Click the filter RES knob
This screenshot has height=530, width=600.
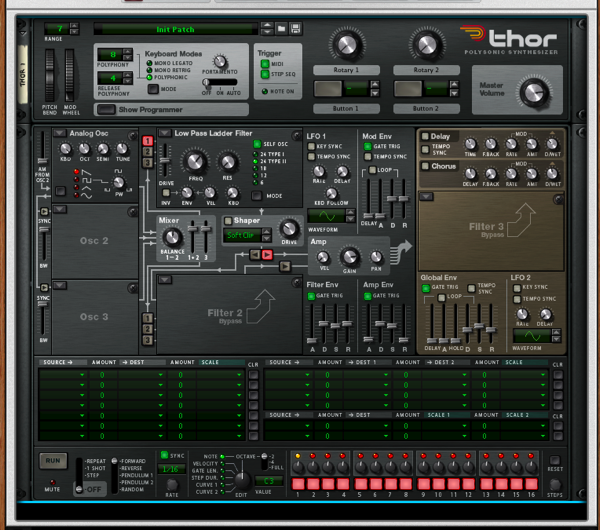click(x=228, y=162)
